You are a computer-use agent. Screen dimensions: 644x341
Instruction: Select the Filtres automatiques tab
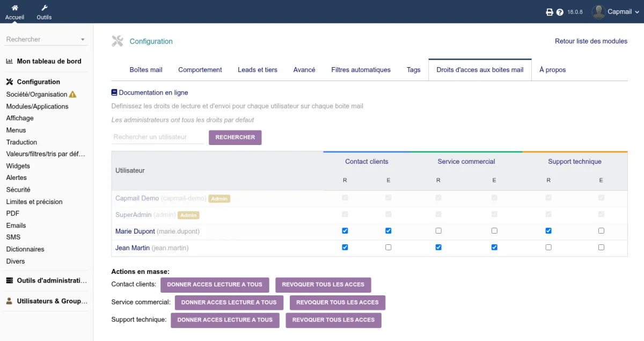pyautogui.click(x=361, y=70)
